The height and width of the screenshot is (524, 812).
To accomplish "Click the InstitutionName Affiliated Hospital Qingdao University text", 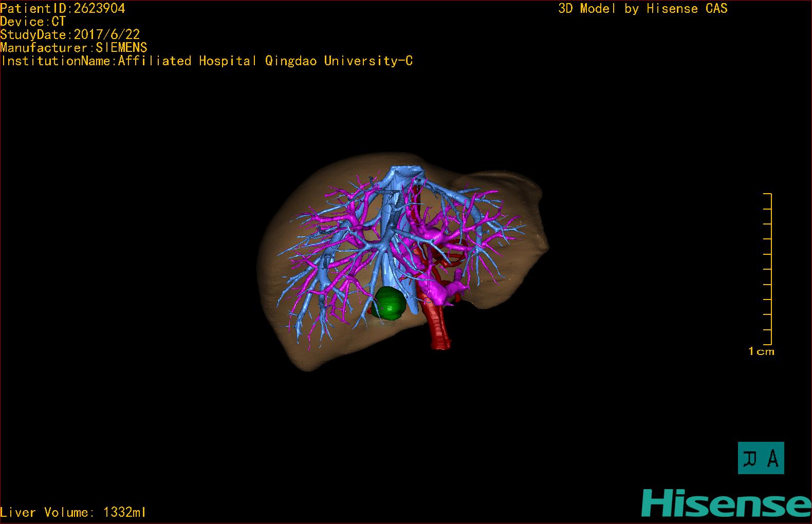I will [x=207, y=61].
